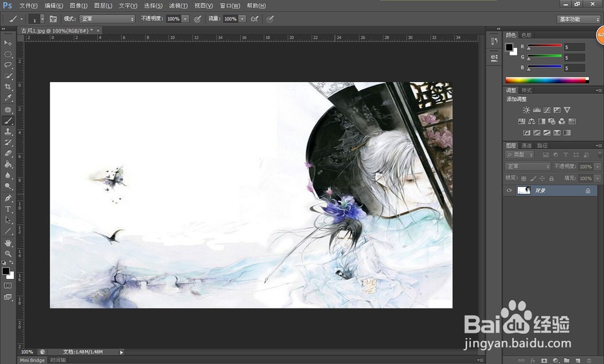Select the Pen tool
The image size is (604, 364).
pyautogui.click(x=8, y=198)
